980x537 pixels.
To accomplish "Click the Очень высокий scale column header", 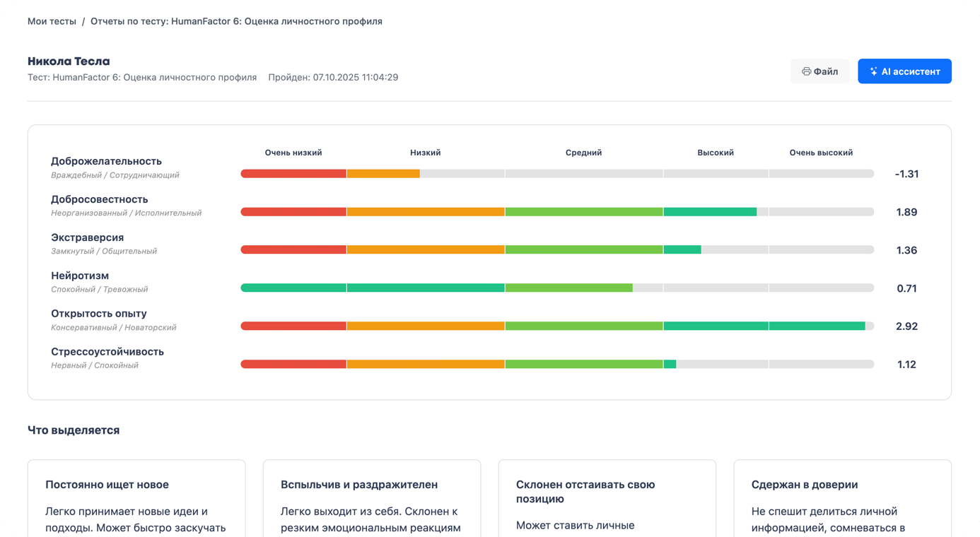I will [821, 153].
